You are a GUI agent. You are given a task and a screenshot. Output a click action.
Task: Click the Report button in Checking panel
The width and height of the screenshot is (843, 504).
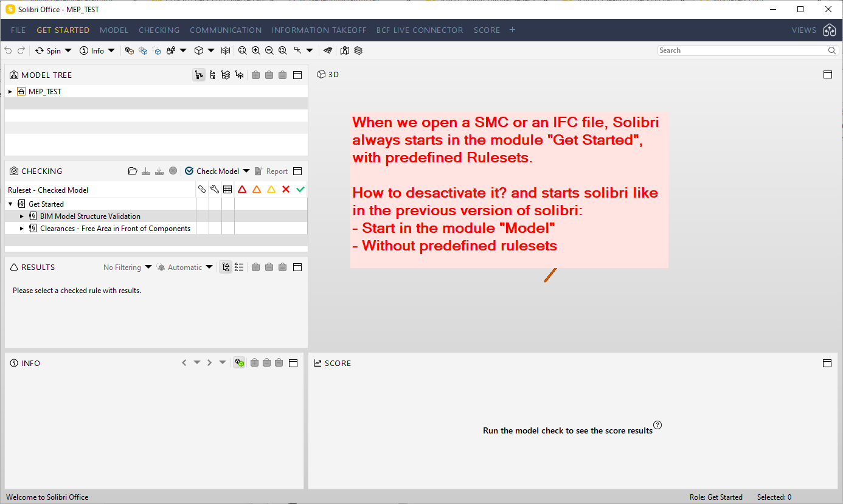pos(271,171)
